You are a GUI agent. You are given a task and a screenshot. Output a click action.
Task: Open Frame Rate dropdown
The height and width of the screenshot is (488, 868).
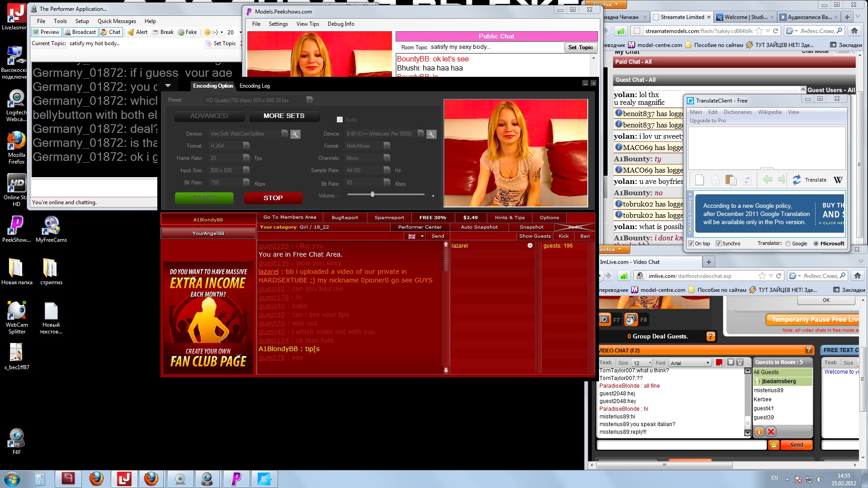pyautogui.click(x=246, y=158)
